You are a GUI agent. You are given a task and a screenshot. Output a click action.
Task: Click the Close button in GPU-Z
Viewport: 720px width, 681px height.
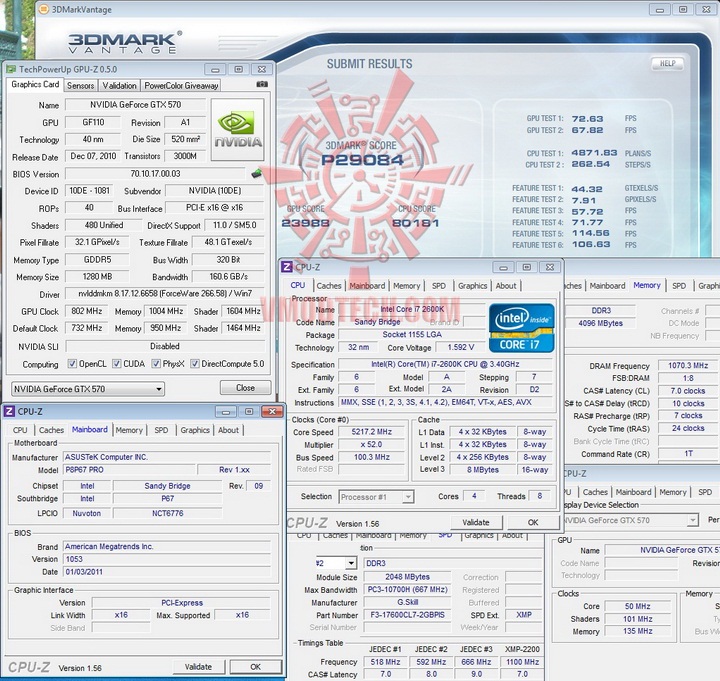[245, 388]
